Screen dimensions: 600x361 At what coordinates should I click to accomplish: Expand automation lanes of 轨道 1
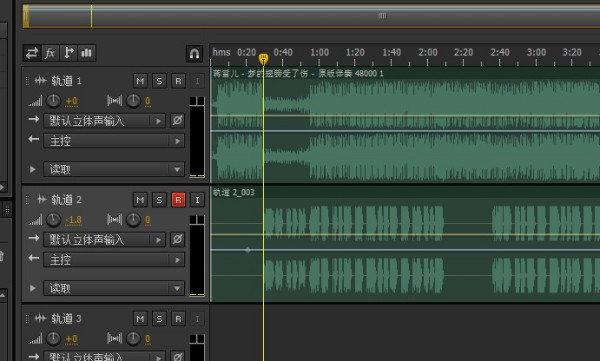pyautogui.click(x=33, y=169)
